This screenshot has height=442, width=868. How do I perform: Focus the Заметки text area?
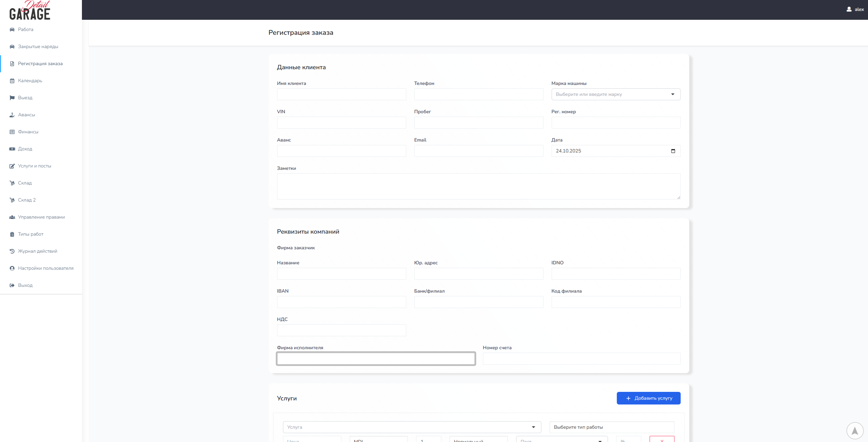[x=478, y=186]
